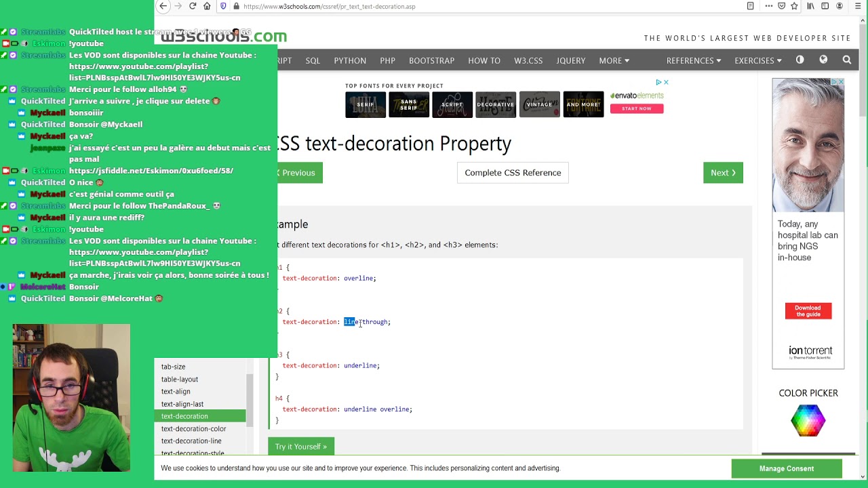Click the browser forward arrow
This screenshot has width=868, height=488.
coord(178,6)
